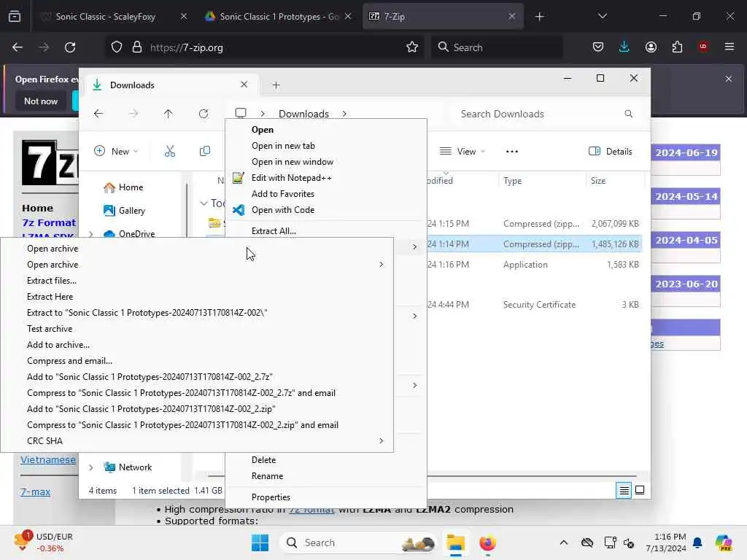
Task: Click the chevron after Downloads in address bar
Action: click(344, 114)
